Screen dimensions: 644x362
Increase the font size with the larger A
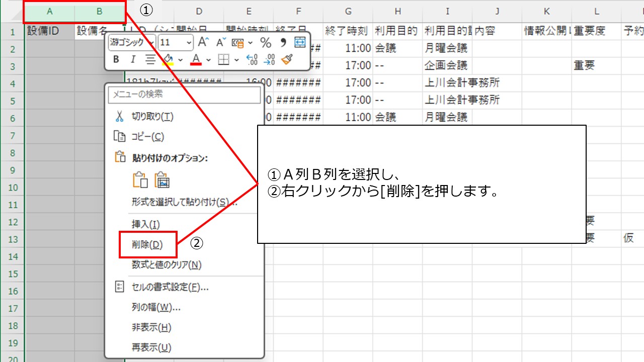point(203,43)
